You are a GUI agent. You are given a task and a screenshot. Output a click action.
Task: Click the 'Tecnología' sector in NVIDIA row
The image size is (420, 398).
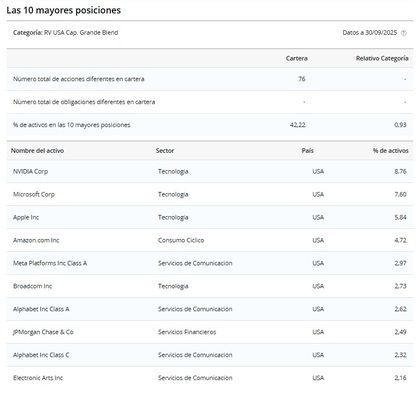[x=173, y=171]
